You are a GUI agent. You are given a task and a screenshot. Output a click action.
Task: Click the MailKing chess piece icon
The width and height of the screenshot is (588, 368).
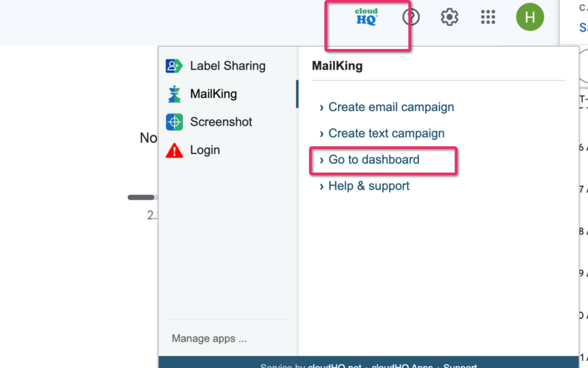point(174,94)
